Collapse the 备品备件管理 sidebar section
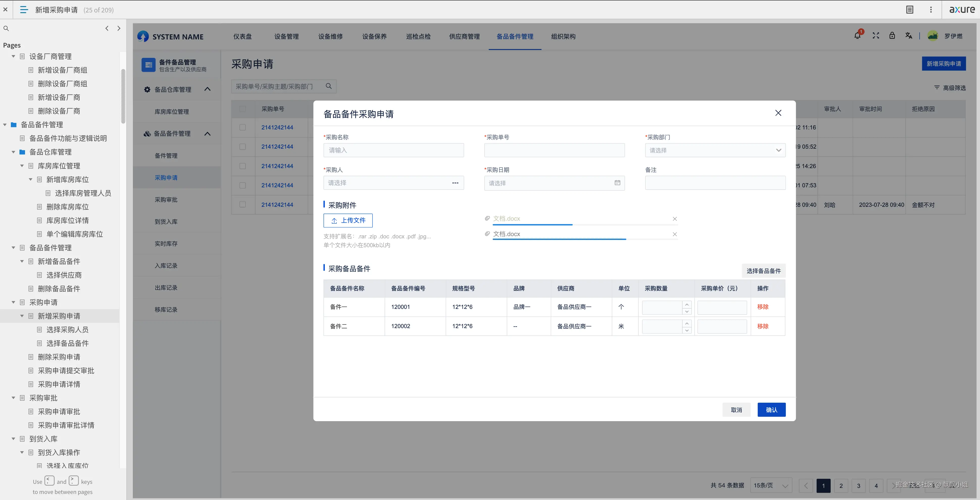The image size is (980, 500). 208,134
